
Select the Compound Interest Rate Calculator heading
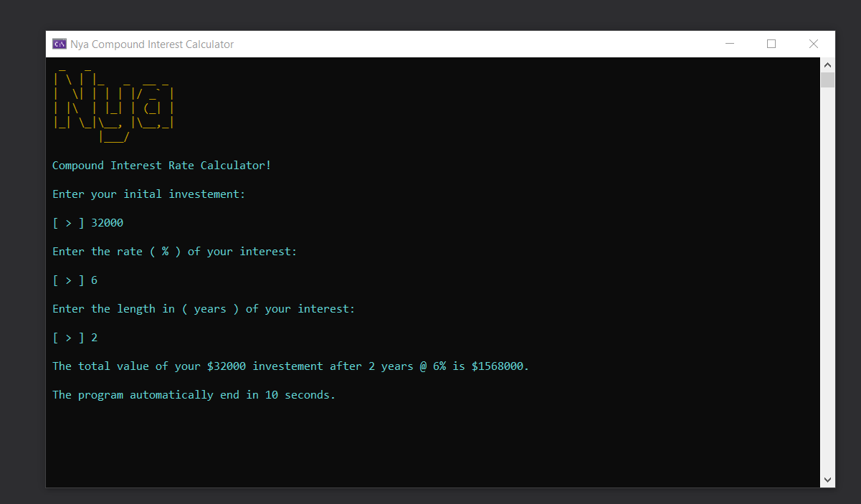coord(161,165)
